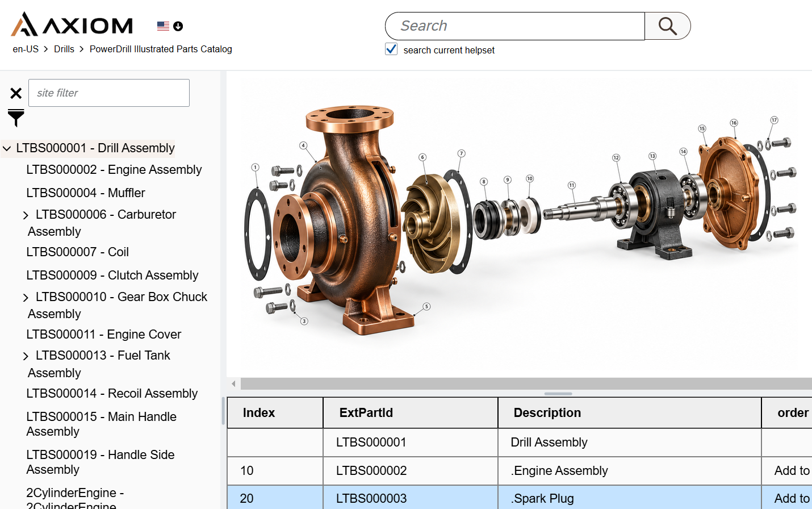Click the funnel filter icon
Viewport: 812px width, 509px height.
16,118
